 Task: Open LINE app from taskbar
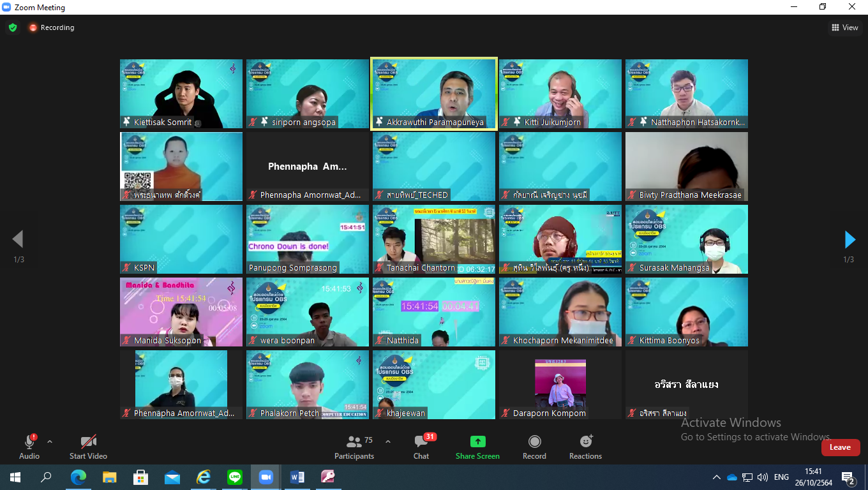(235, 477)
